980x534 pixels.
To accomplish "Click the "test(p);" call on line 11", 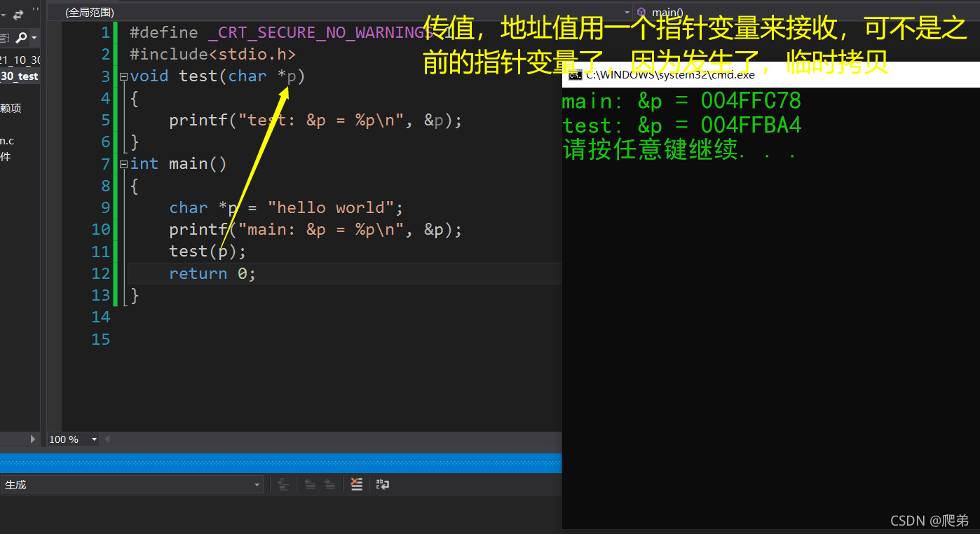I will tap(207, 251).
